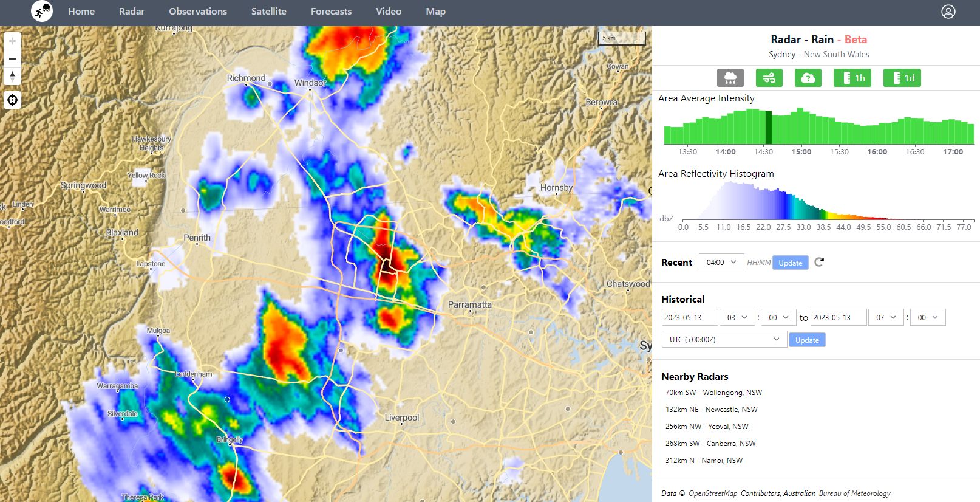Click the Historical Update button
This screenshot has width=980, height=502.
point(806,340)
